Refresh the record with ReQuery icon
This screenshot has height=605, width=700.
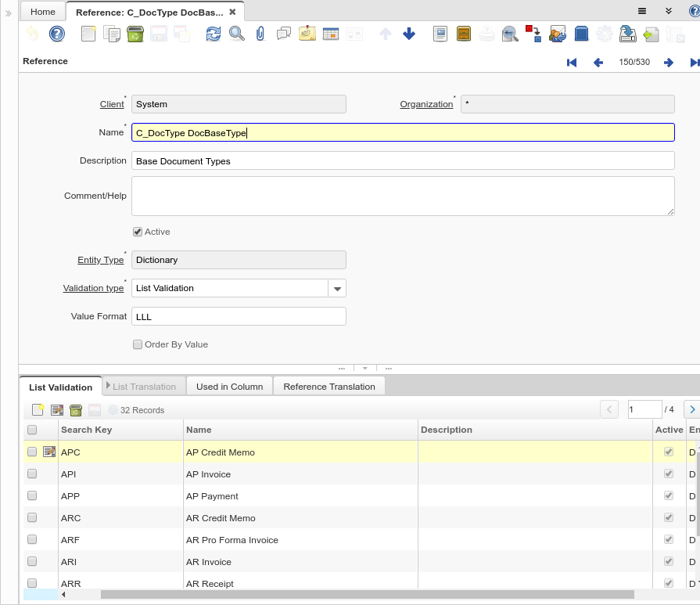click(213, 34)
